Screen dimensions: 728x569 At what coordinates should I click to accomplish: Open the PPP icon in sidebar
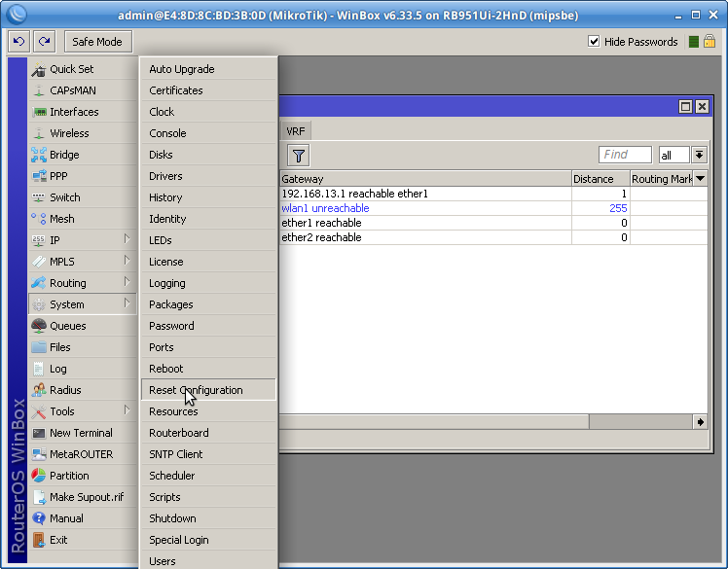tap(39, 176)
